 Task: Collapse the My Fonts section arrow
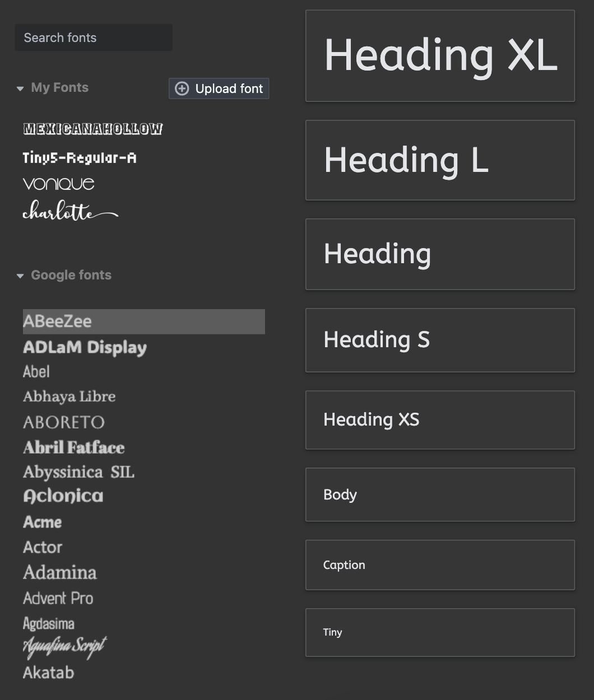point(20,88)
